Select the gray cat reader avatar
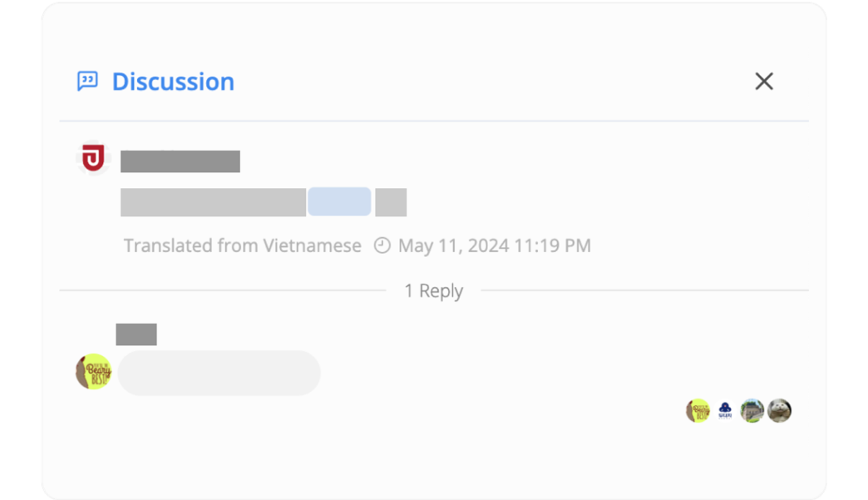This screenshot has height=500, width=868. click(x=779, y=411)
